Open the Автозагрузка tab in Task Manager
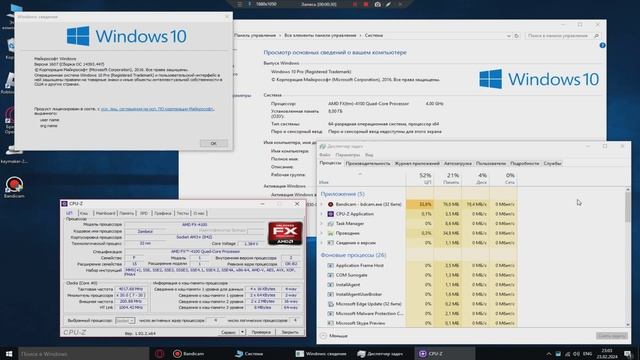Viewport: 640px width, 360px height. (458, 164)
